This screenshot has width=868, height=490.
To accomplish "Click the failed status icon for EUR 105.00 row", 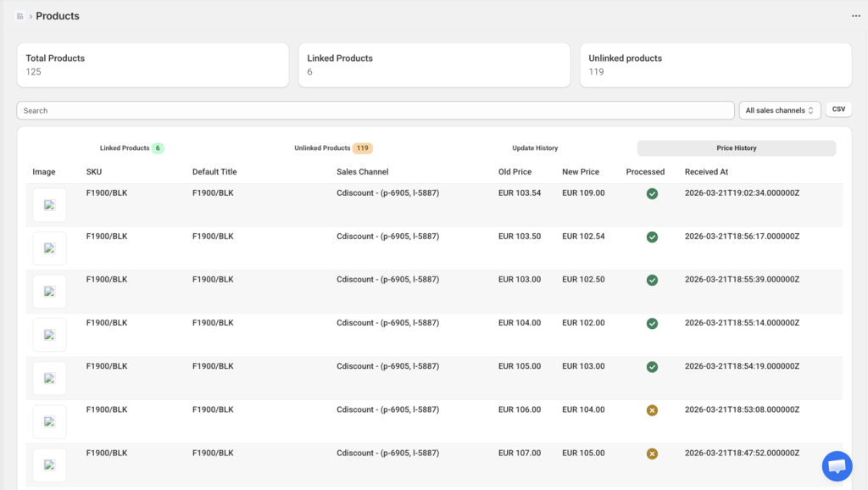I will (652, 454).
